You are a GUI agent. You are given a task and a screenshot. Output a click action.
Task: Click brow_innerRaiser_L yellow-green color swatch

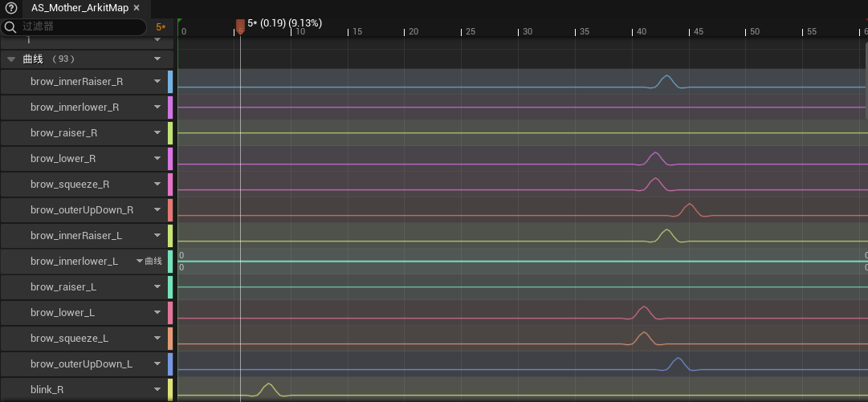170,236
